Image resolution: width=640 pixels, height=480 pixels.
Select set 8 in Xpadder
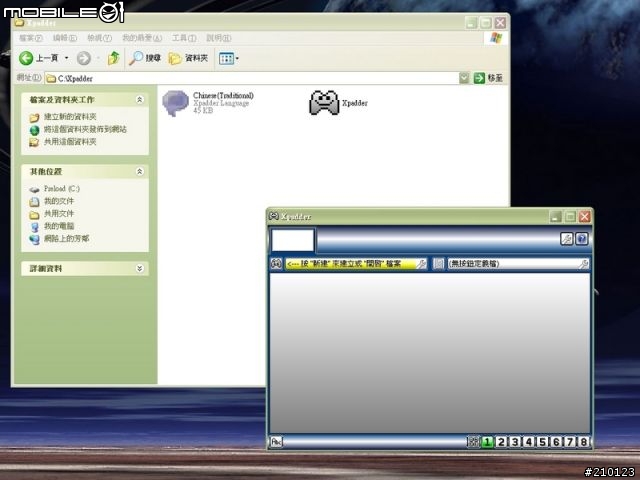click(x=584, y=442)
